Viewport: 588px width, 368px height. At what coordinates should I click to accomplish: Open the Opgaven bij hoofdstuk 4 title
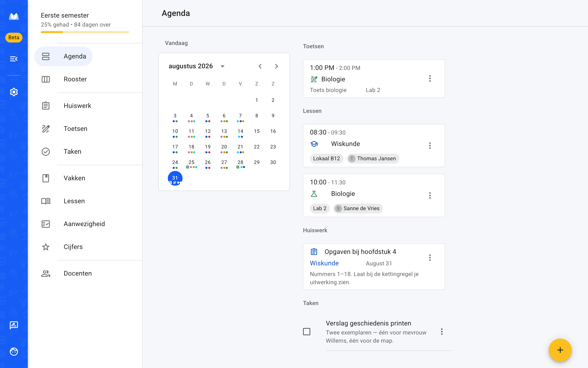360,252
